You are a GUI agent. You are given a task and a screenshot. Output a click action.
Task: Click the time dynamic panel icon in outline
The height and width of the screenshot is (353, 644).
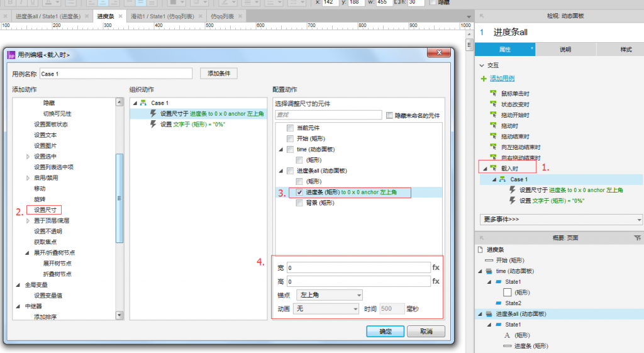click(x=489, y=271)
